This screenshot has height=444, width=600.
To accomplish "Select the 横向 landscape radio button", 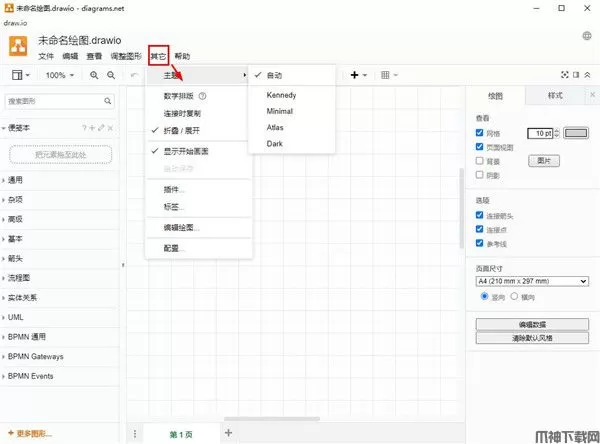I will [515, 297].
